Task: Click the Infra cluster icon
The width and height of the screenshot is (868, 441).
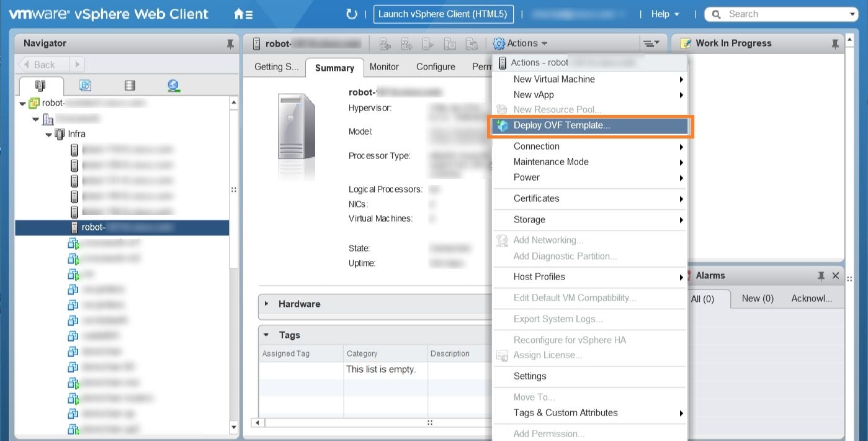Action: click(60, 134)
